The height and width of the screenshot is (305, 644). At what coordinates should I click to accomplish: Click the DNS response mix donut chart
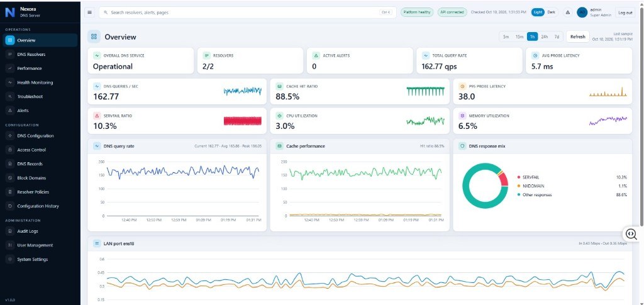[x=485, y=186]
